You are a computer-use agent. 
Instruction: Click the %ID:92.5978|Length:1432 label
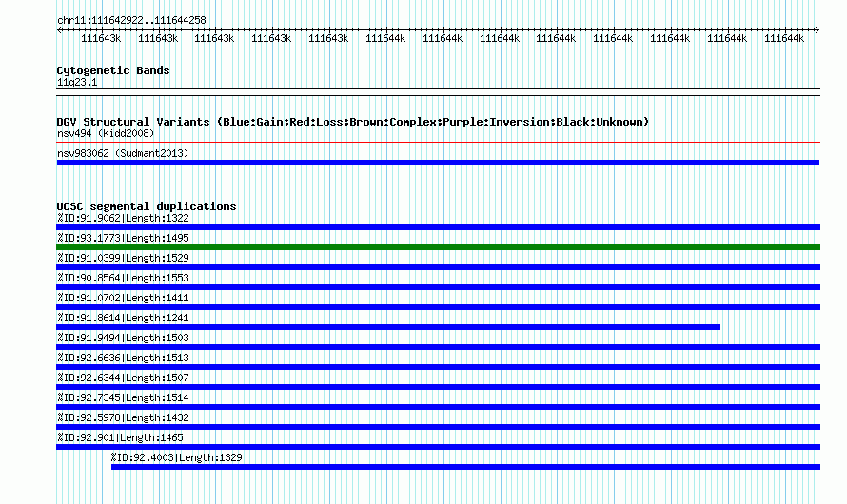point(123,417)
